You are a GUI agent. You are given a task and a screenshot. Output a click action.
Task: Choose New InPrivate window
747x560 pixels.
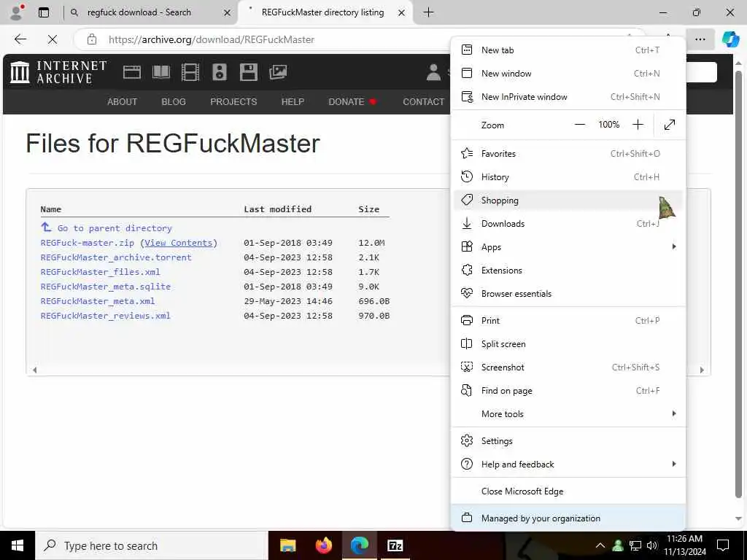point(568,97)
